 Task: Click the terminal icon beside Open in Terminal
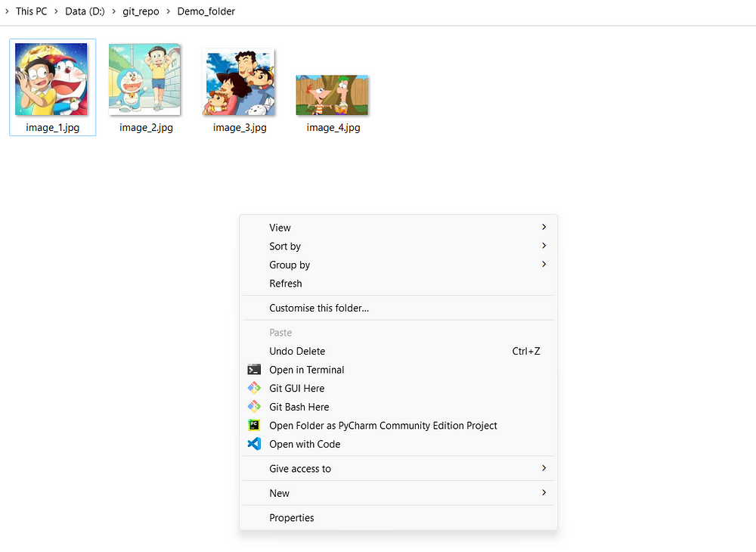(254, 370)
